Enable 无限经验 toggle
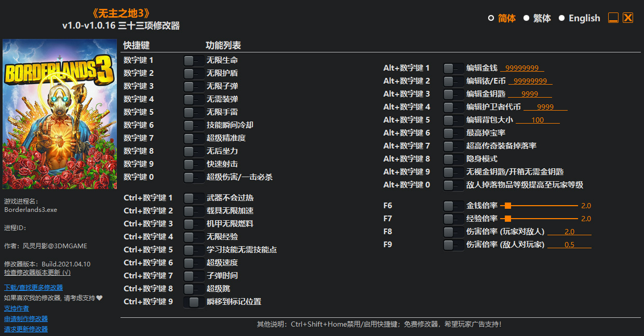The image size is (644, 336). click(194, 237)
